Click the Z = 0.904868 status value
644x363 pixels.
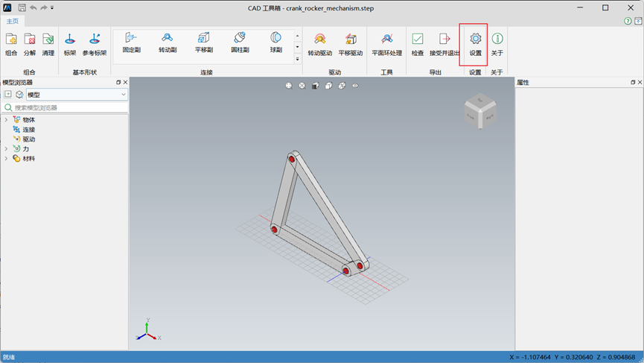click(616, 357)
